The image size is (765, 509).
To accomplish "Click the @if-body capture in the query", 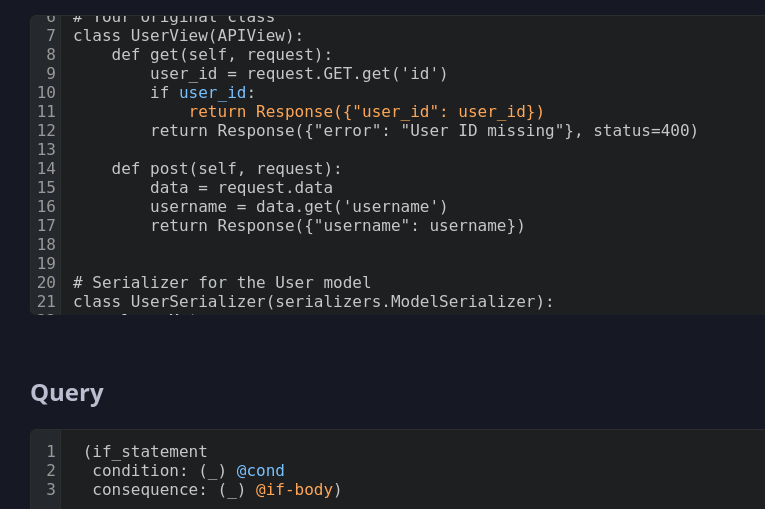I will pos(294,490).
